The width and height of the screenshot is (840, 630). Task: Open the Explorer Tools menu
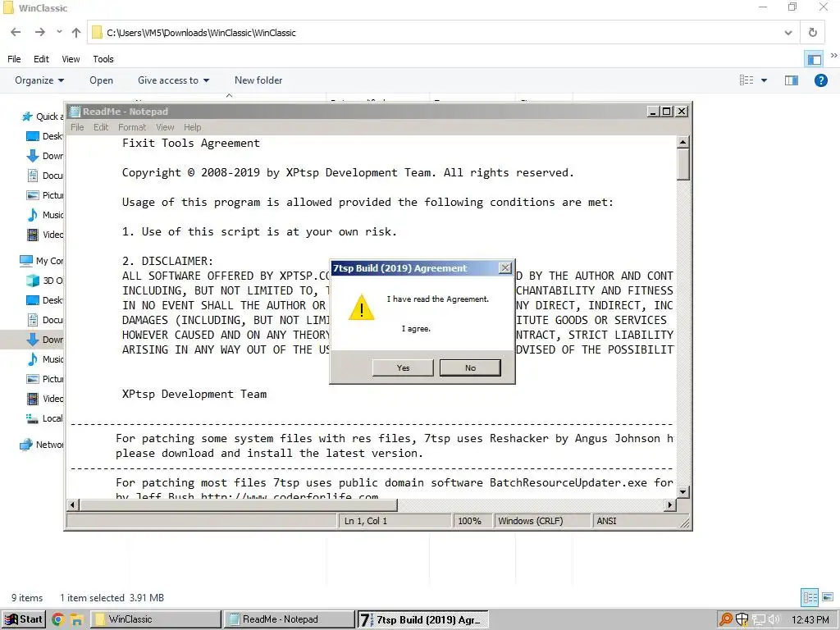(103, 59)
